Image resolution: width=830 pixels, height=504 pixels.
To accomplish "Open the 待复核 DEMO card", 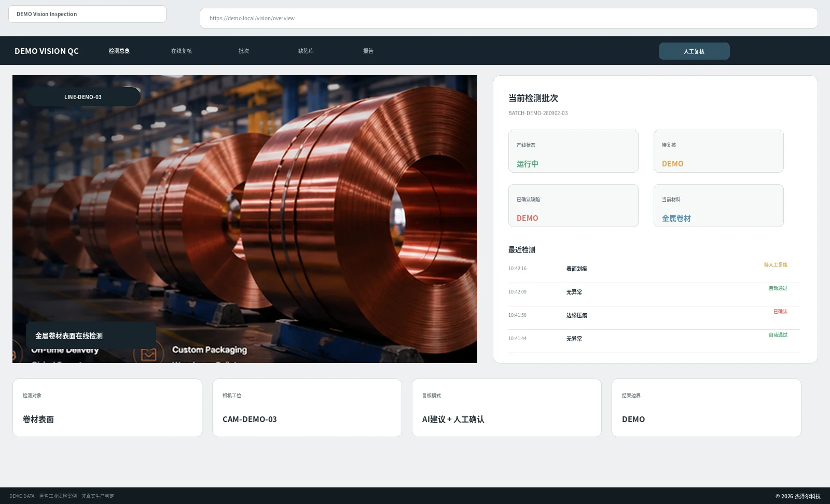I will pyautogui.click(x=718, y=151).
